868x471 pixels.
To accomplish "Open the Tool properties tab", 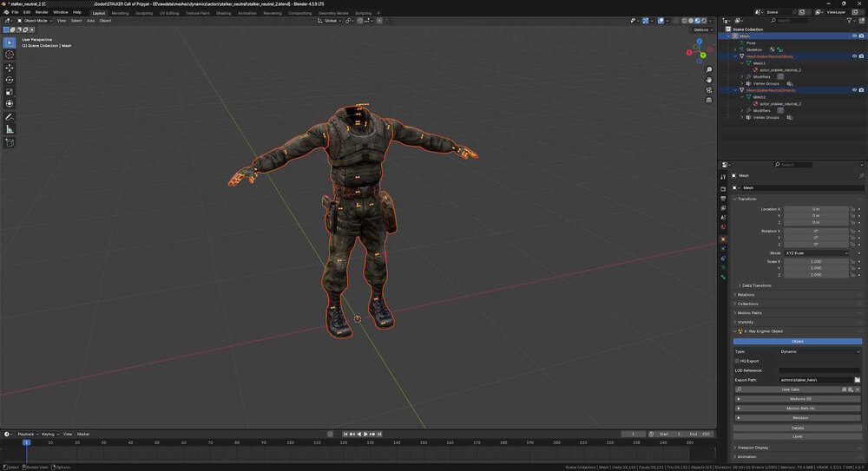I will point(723,177).
